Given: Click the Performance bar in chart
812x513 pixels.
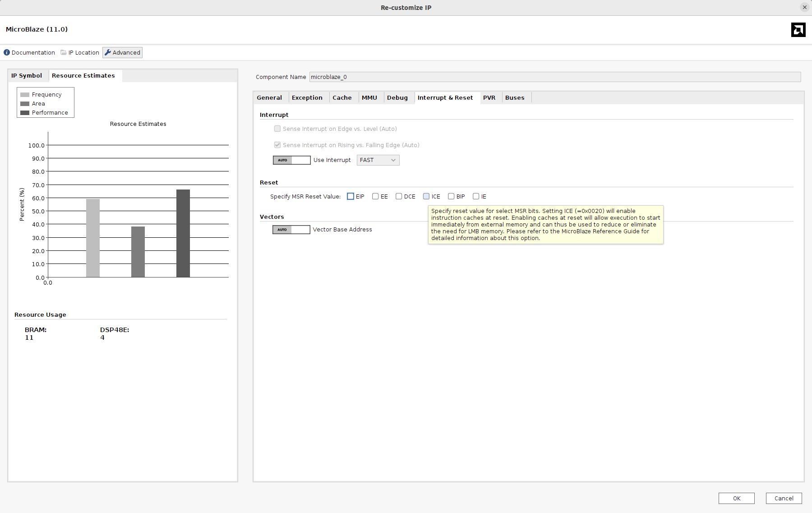Looking at the screenshot, I should tap(183, 233).
